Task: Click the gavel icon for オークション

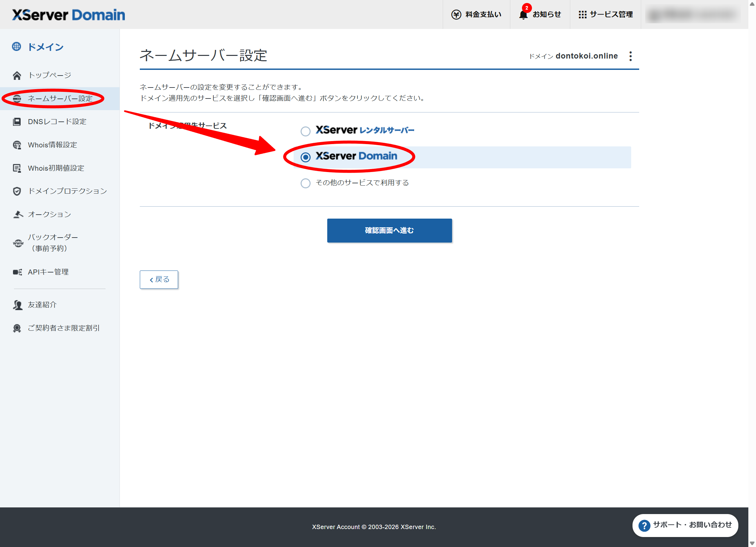Action: (18, 214)
